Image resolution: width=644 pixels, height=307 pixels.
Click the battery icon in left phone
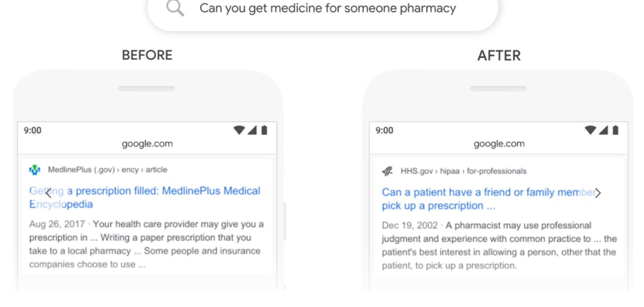point(264,130)
